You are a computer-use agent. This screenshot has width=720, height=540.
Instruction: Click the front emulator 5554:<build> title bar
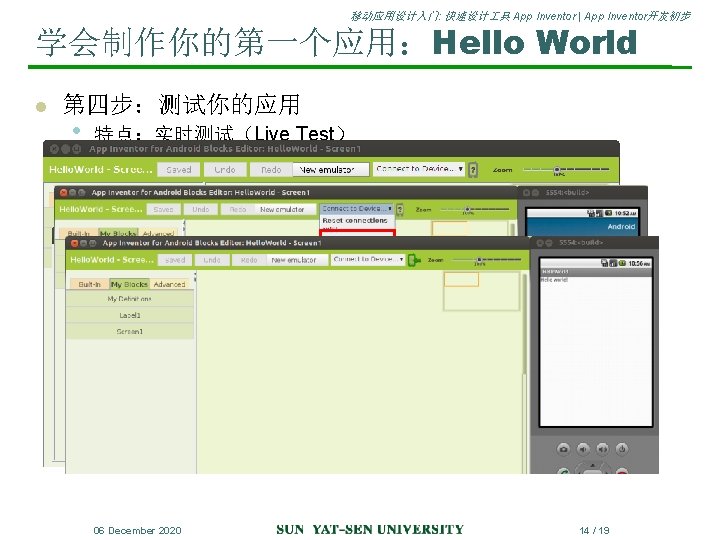click(595, 242)
